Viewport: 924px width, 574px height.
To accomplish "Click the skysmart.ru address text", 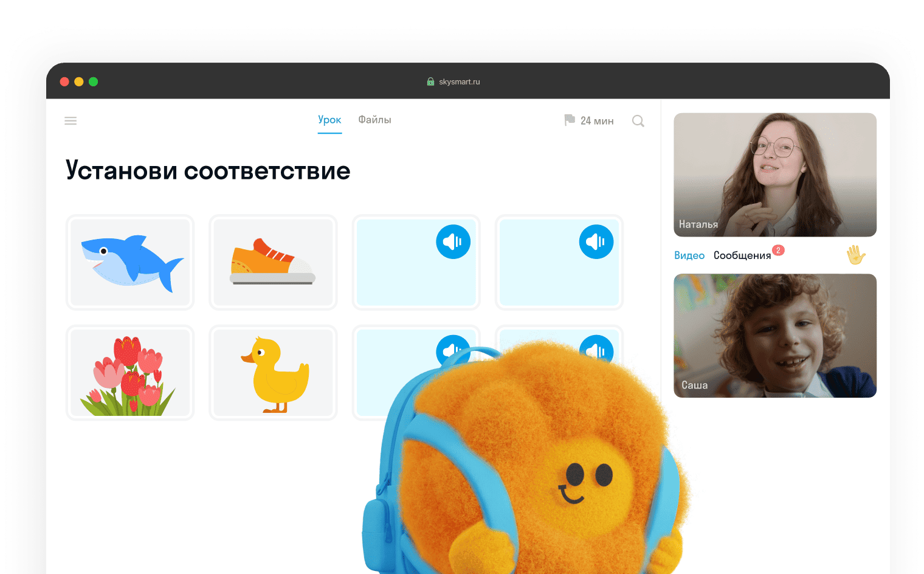I will (460, 81).
